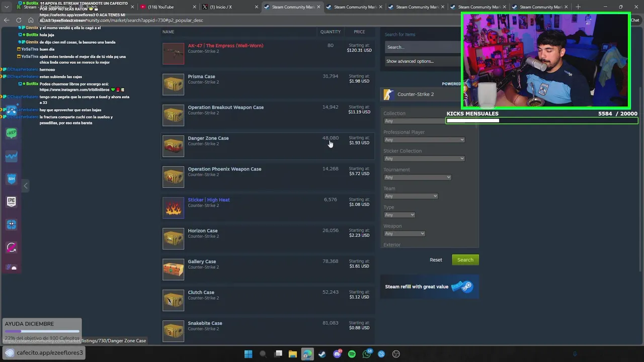The width and height of the screenshot is (644, 362).
Task: Click the webcam overlay video
Action: (546, 61)
